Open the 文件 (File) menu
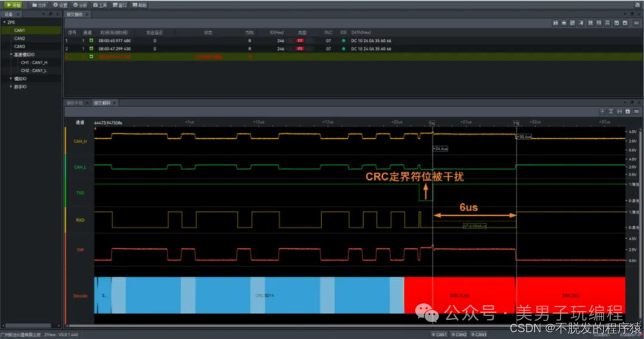The width and height of the screenshot is (644, 339). point(39,5)
